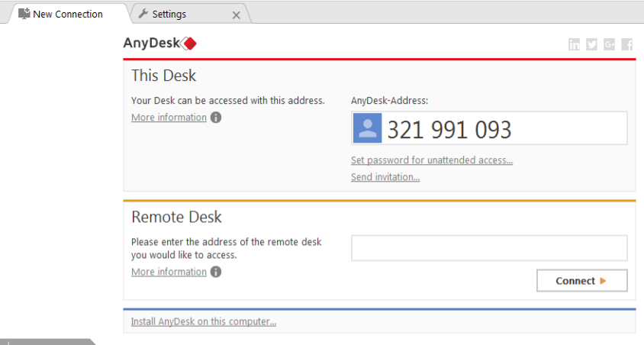
Task: Open More information link in This Desk
Action: click(x=169, y=118)
